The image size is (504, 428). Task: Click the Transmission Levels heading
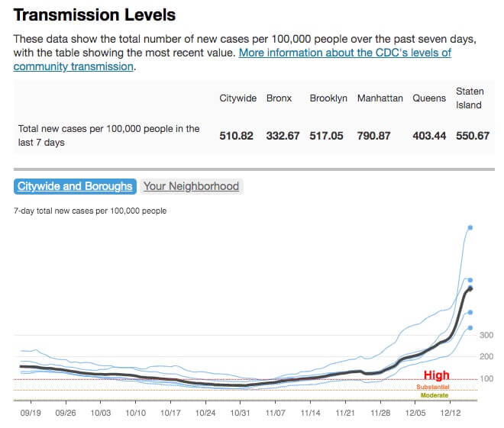(95, 15)
